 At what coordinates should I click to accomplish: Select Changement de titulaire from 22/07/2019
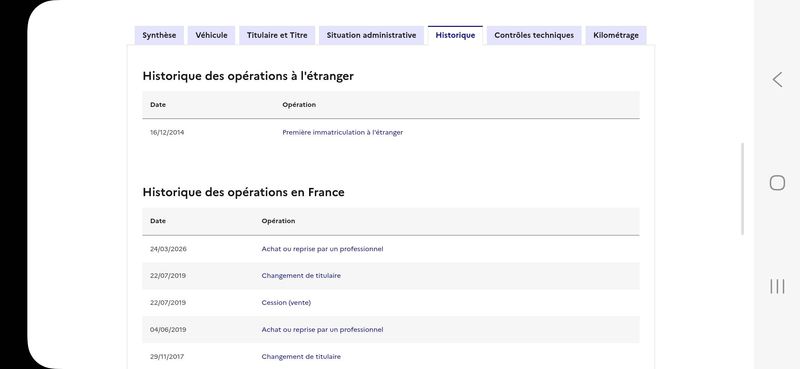point(301,276)
